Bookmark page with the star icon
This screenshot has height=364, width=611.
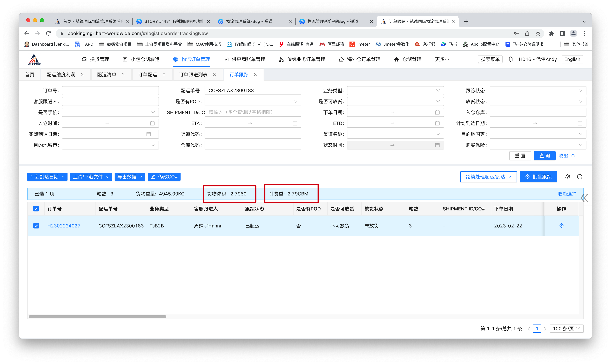click(538, 33)
